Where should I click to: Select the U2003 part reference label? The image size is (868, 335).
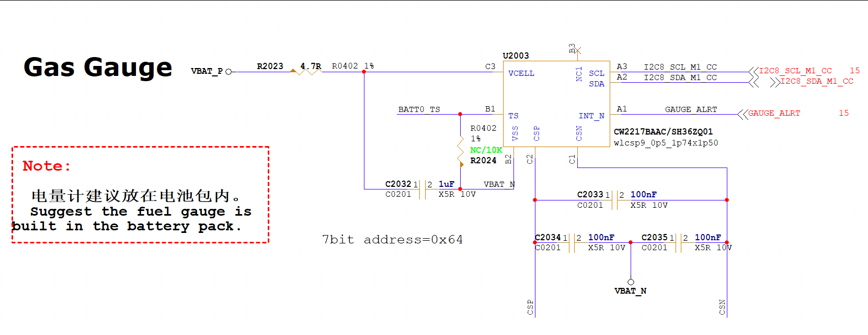pyautogui.click(x=516, y=55)
